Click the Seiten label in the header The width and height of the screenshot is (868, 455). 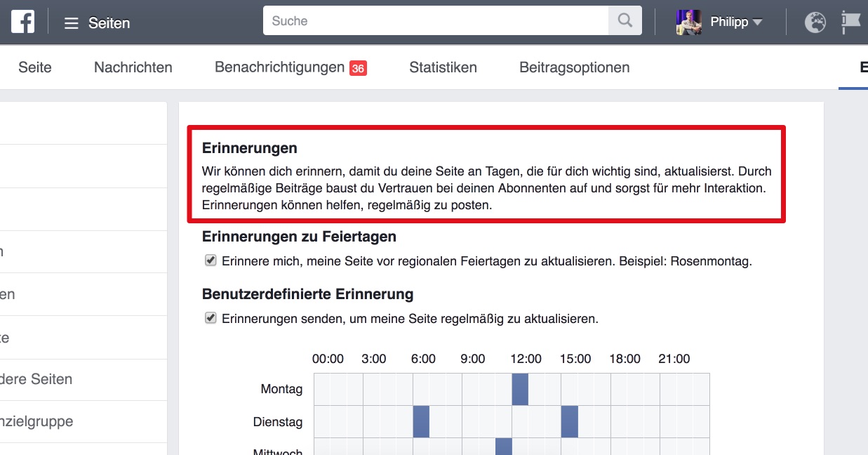tap(109, 23)
